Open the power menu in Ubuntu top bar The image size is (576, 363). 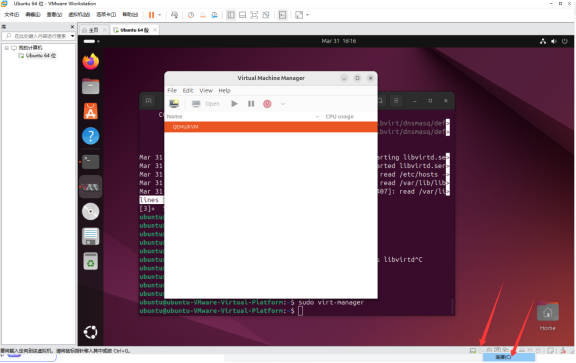pos(565,41)
